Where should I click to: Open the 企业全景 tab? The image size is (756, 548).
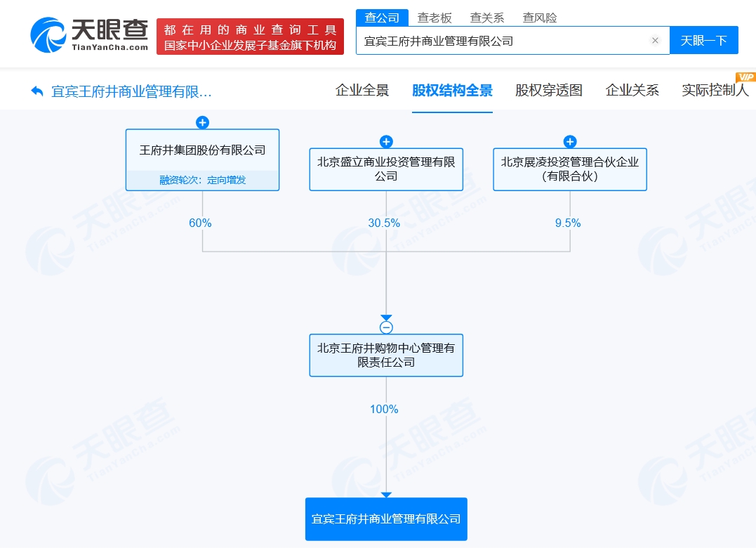pos(362,90)
